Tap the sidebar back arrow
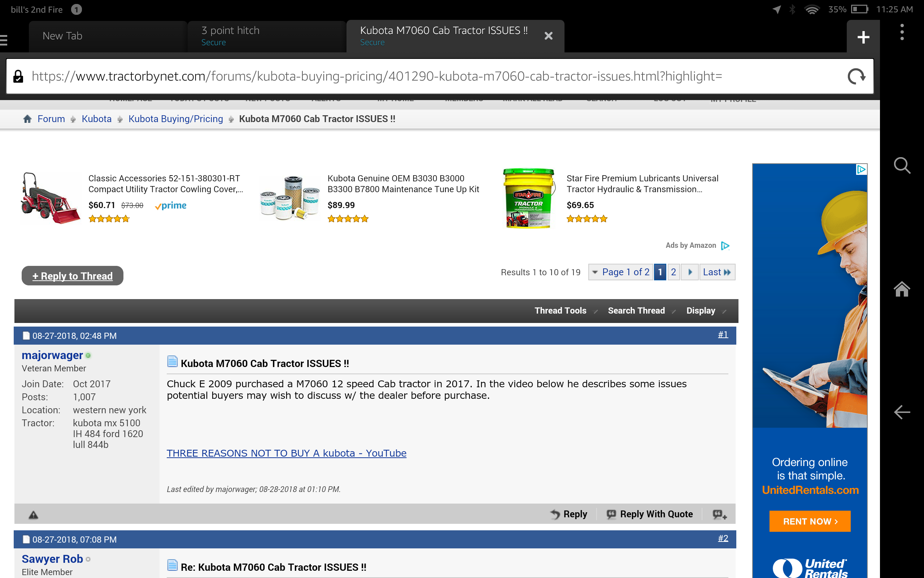924x578 pixels. (902, 412)
